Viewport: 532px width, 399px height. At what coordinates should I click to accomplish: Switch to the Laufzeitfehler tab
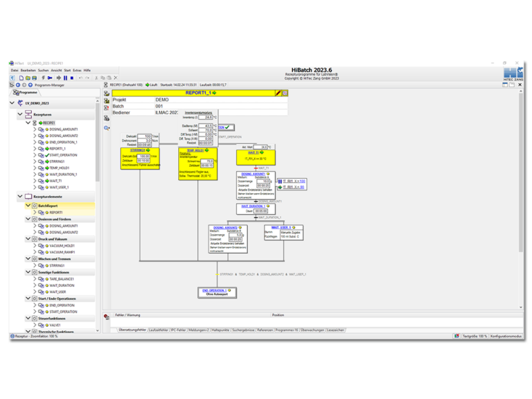point(159,330)
